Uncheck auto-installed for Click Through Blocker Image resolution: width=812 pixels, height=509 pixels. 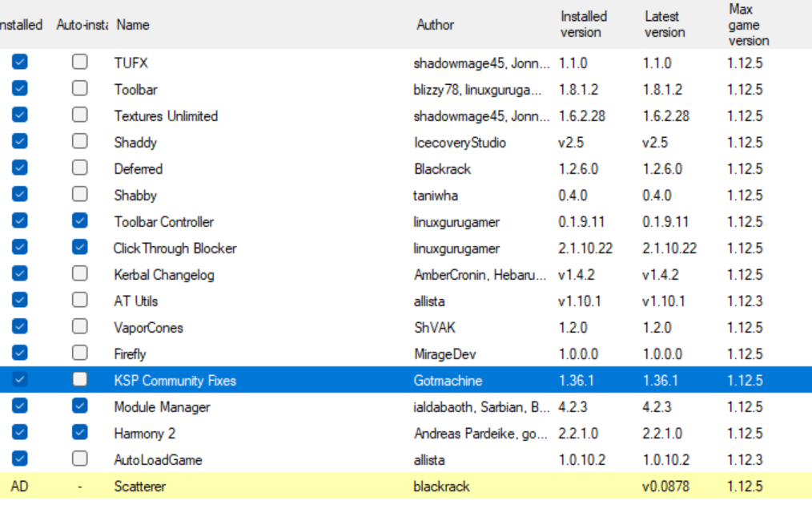pyautogui.click(x=79, y=248)
